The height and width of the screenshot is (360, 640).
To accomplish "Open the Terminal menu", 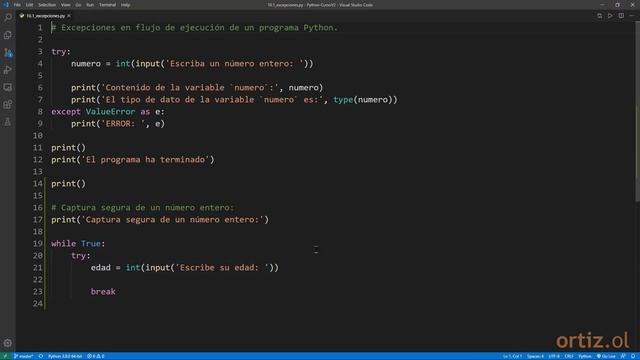I will pos(107,5).
